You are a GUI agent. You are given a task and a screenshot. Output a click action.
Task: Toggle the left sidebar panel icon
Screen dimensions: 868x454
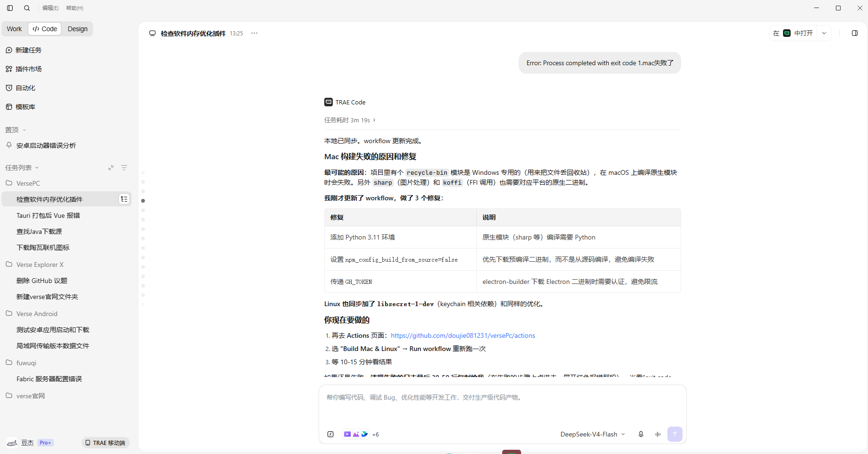[10, 8]
